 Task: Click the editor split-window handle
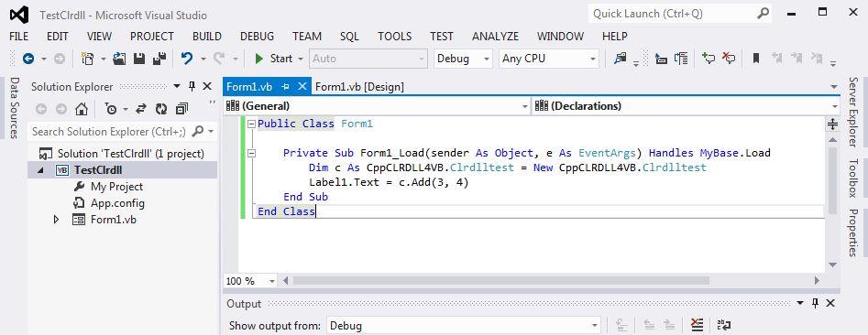point(832,124)
